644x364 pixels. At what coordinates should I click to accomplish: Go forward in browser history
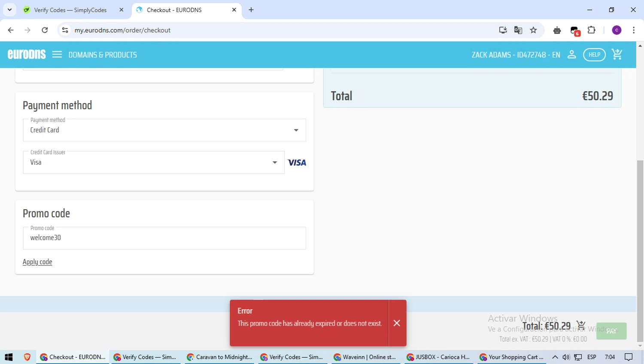(x=27, y=30)
